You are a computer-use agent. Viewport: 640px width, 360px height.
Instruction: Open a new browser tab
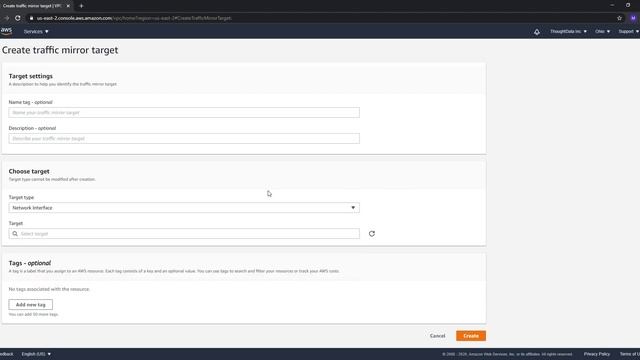[81, 6]
